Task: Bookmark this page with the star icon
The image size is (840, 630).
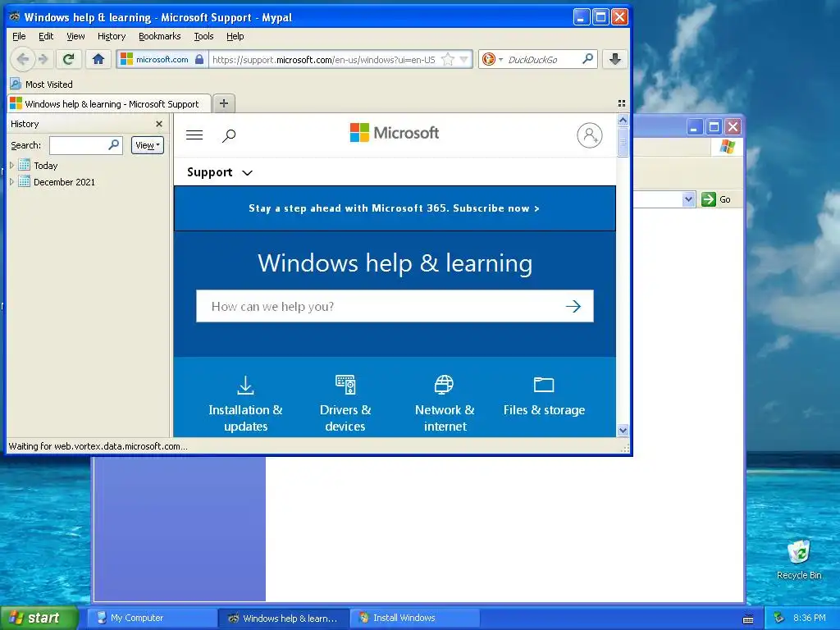Action: [x=448, y=59]
